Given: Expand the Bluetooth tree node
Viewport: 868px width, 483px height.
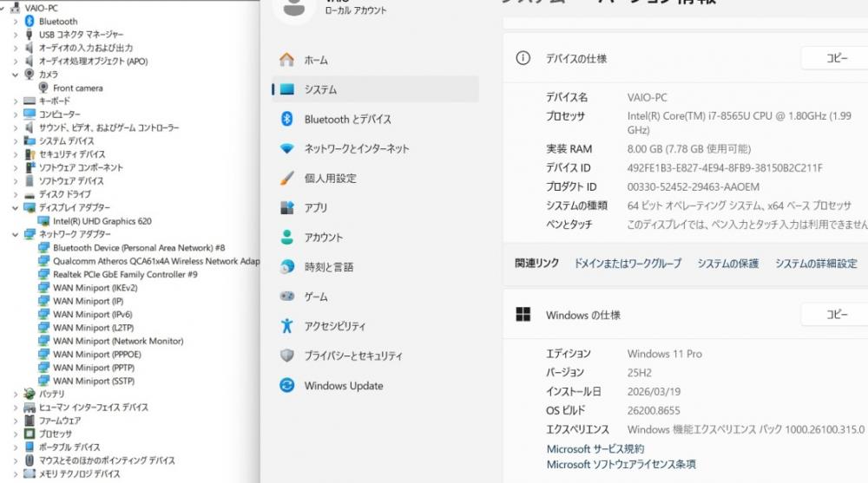Looking at the screenshot, I should click(x=16, y=21).
